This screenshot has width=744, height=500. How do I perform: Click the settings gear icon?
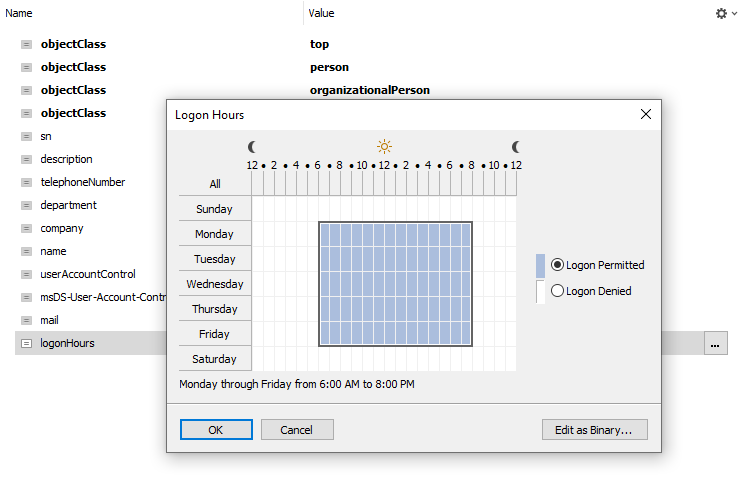pyautogui.click(x=721, y=14)
